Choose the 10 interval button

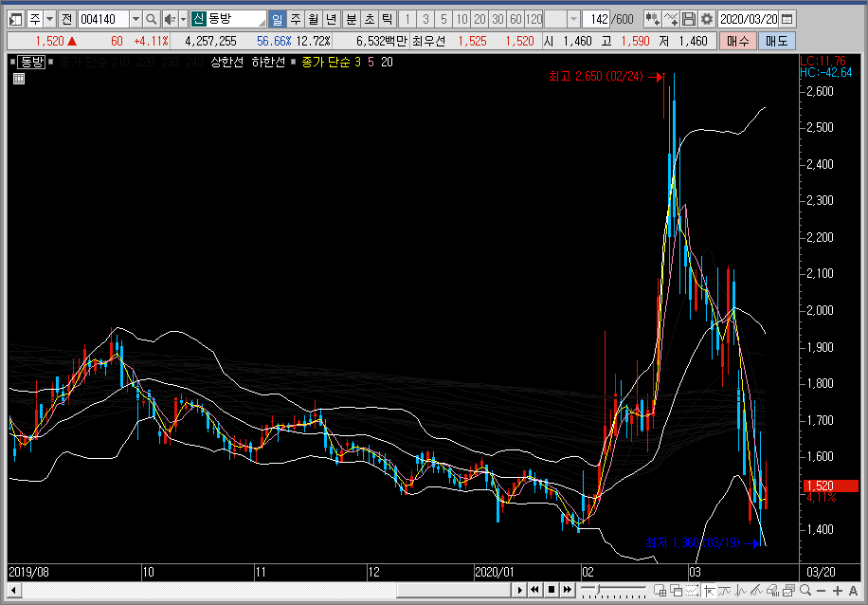coord(461,19)
